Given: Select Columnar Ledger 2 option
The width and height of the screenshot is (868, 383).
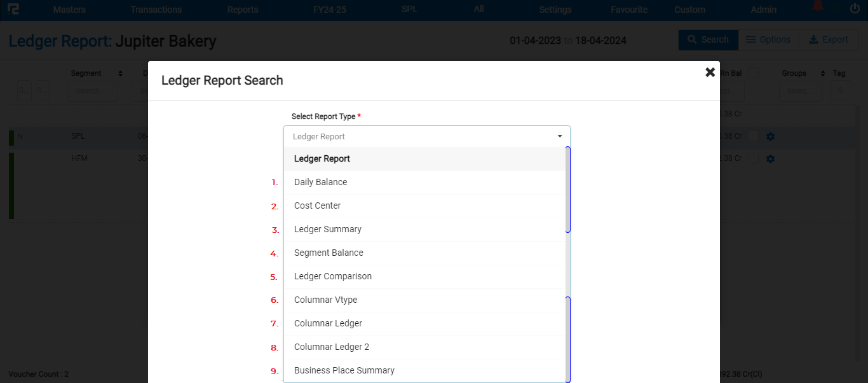Looking at the screenshot, I should point(331,347).
